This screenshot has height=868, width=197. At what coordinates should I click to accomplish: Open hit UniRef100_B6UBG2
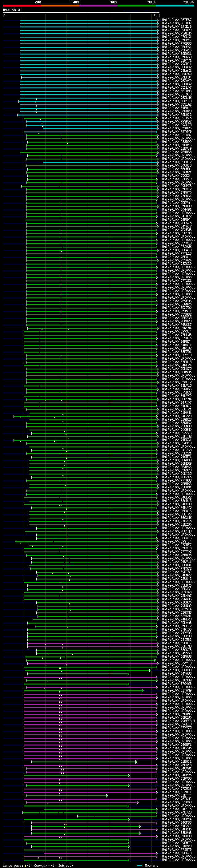pos(176,84)
